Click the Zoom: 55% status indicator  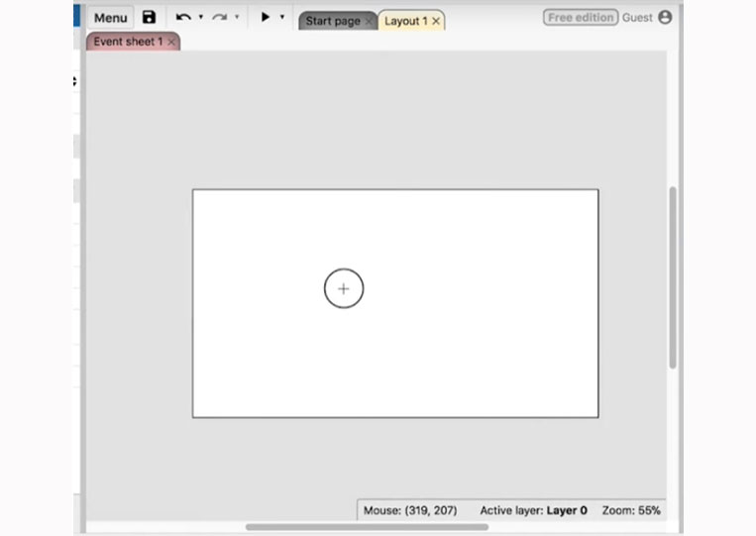(631, 510)
